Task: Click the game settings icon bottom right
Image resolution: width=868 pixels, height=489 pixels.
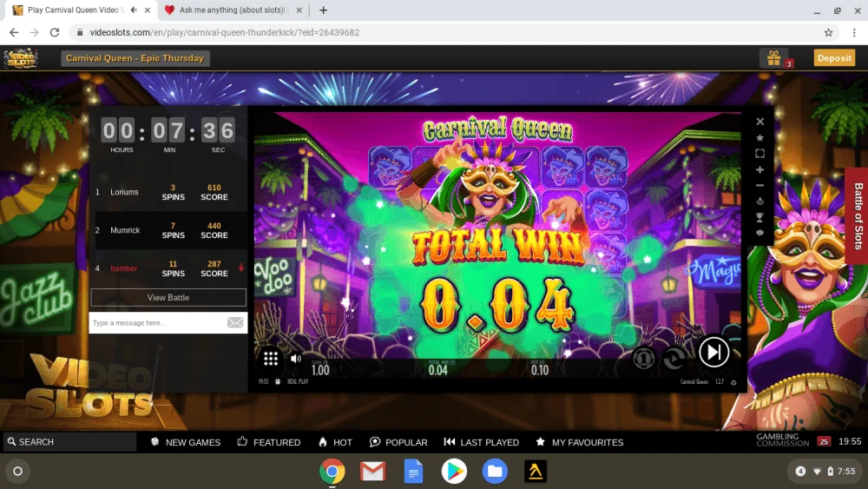Action: (733, 382)
